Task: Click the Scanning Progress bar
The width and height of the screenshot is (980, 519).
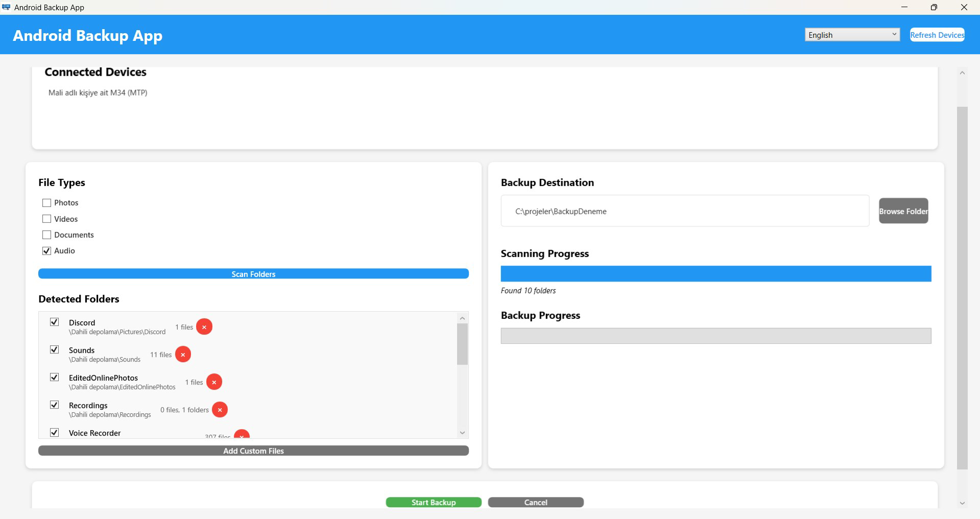Action: pos(716,273)
